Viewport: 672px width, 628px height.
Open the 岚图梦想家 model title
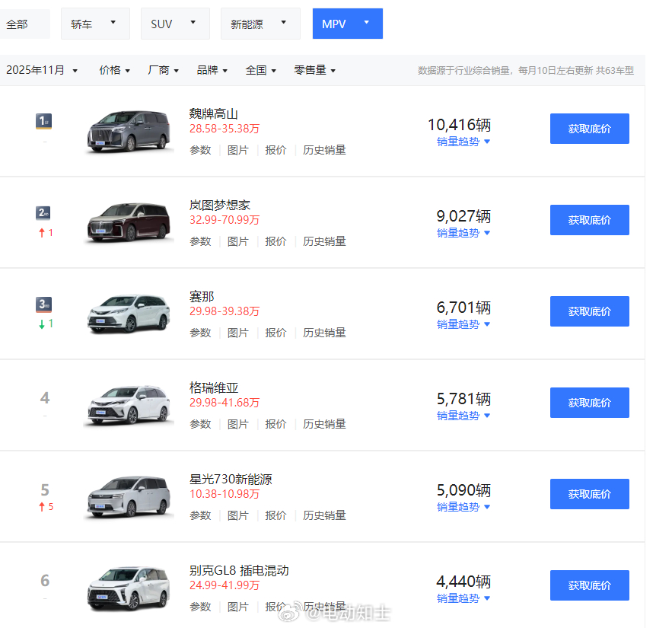(219, 205)
